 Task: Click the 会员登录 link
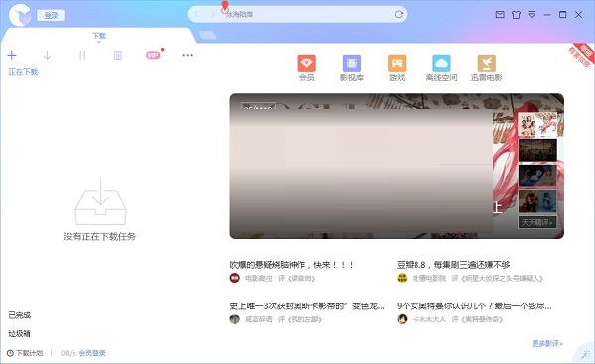click(92, 353)
